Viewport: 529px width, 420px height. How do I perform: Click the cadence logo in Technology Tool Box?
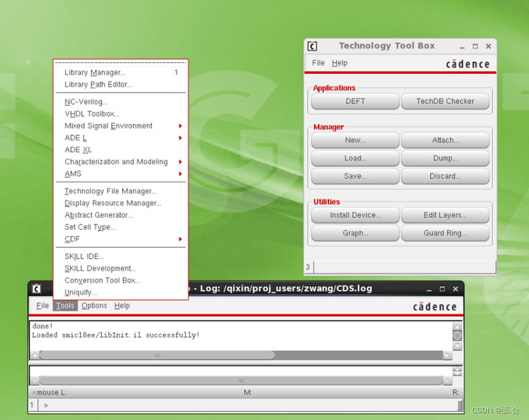(468, 64)
